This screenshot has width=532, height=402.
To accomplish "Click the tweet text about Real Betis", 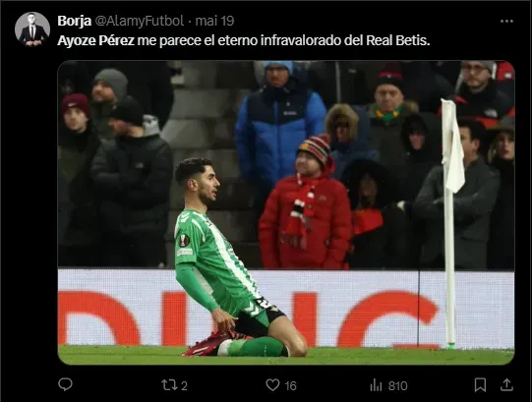I will [x=244, y=40].
